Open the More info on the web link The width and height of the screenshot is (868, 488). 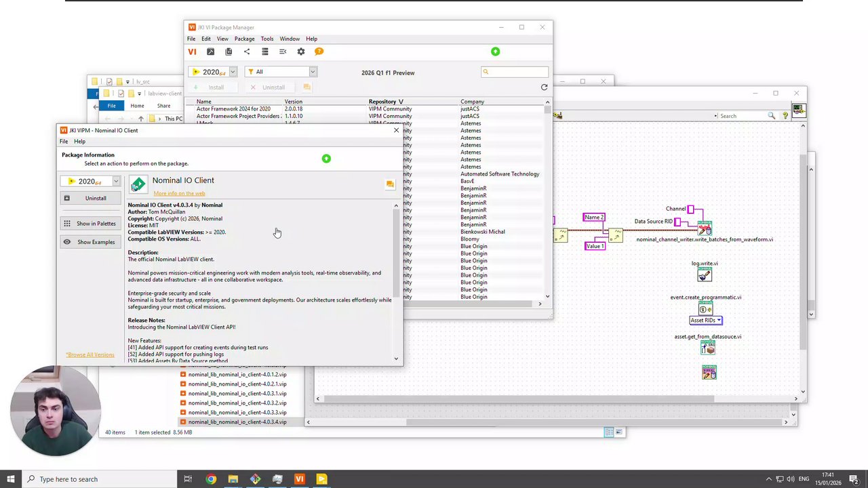click(179, 193)
